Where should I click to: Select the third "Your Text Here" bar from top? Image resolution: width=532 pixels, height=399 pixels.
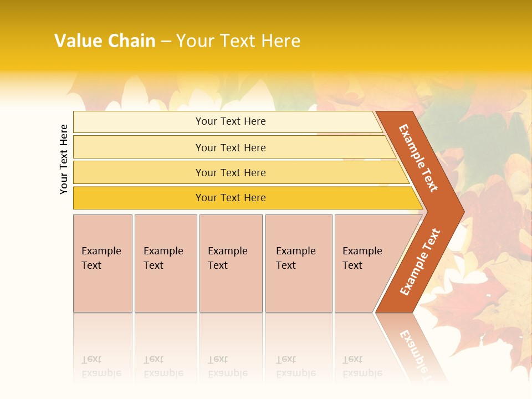click(x=231, y=172)
